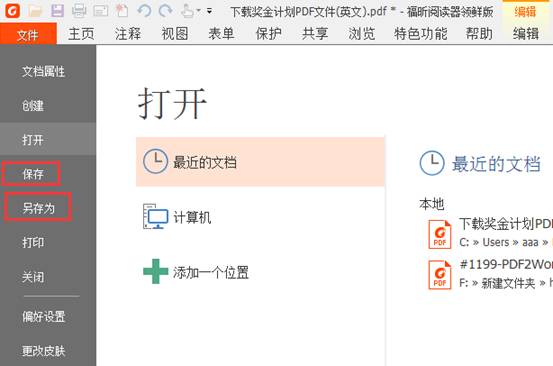Open 更改皮肤 in the file sidebar
553x366 pixels.
coord(44,351)
